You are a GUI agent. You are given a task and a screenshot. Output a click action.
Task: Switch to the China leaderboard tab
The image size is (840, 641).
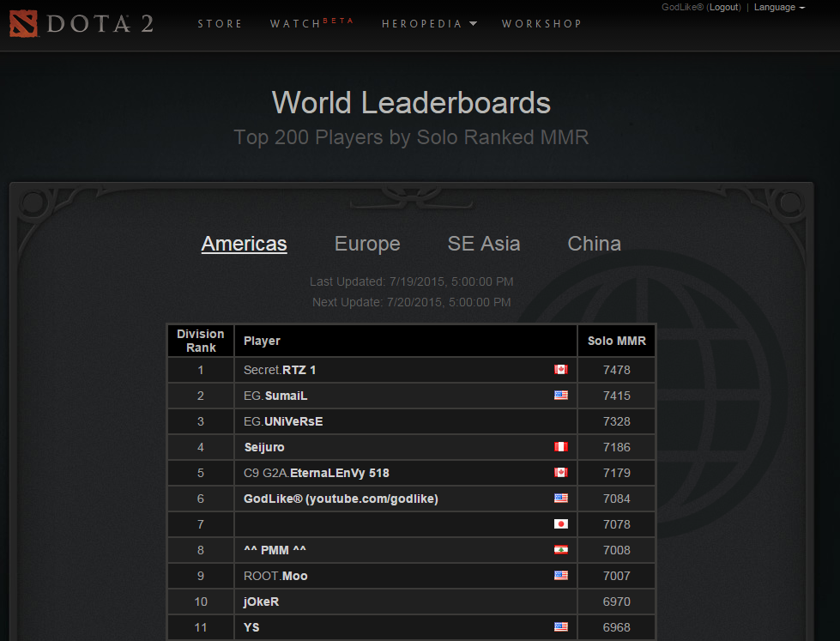[x=594, y=244]
